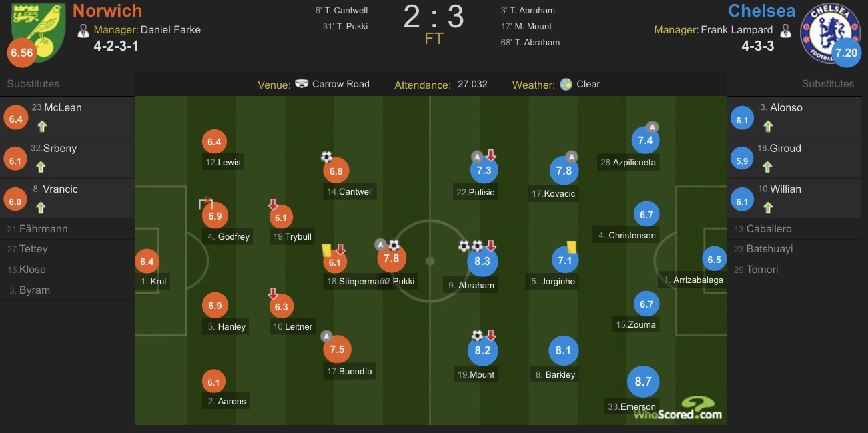This screenshot has height=433, width=868.
Task: Click Stiepermann's yellow card icon
Action: point(327,250)
